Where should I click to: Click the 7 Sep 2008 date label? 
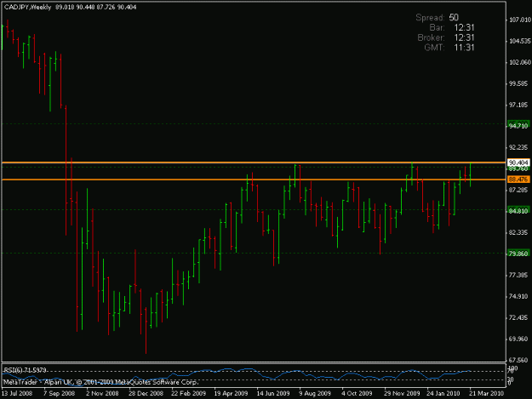coord(59,393)
